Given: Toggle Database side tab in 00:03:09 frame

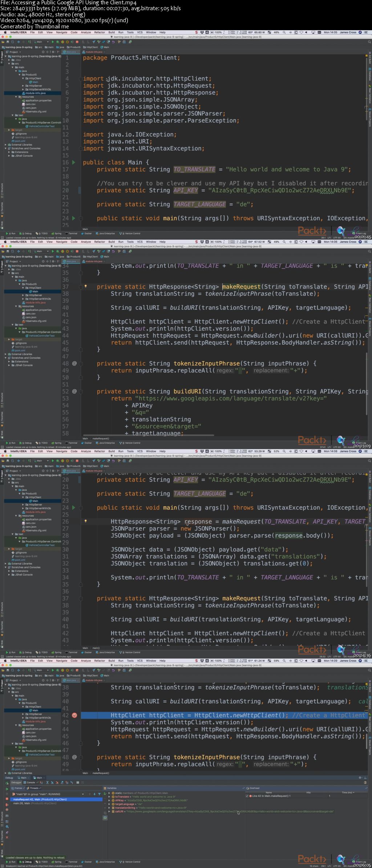Looking at the screenshot, I should [x=370, y=284].
